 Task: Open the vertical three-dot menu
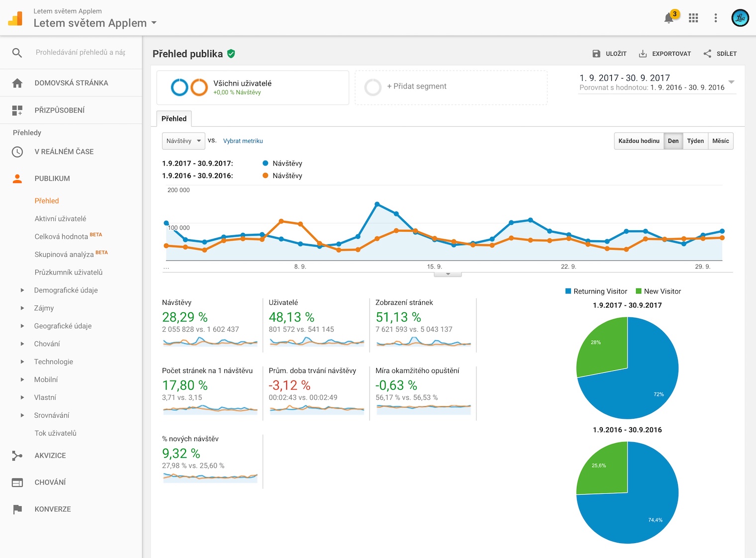coord(716,18)
